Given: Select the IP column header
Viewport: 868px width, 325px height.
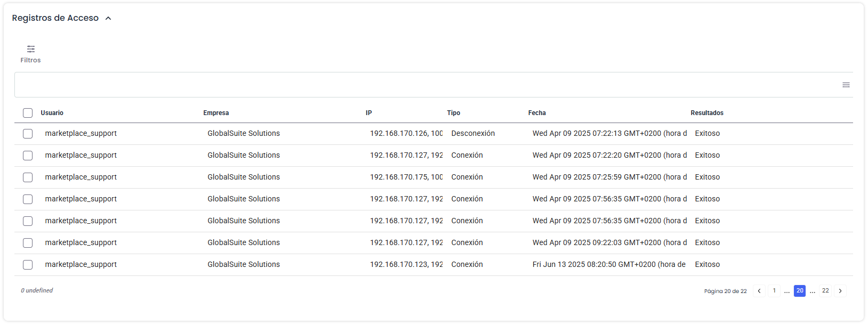Looking at the screenshot, I should (x=369, y=113).
